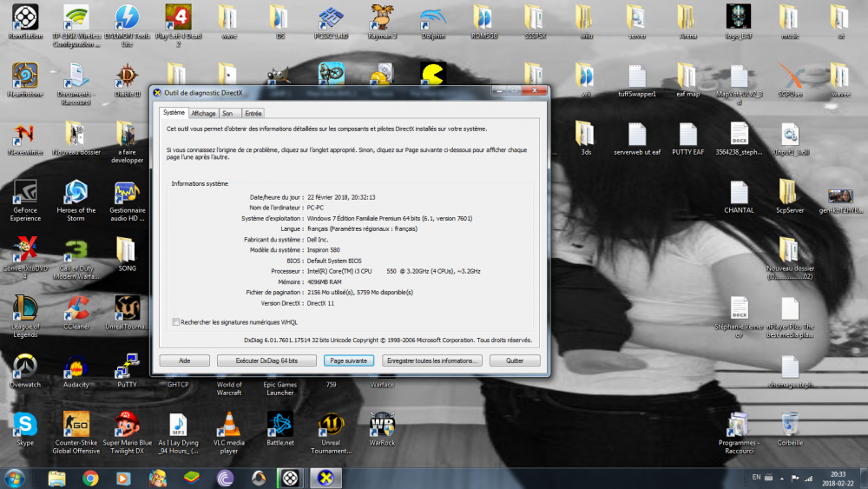The height and width of the screenshot is (489, 868).
Task: Click the 'PC-PC' computer name value
Action: [316, 208]
